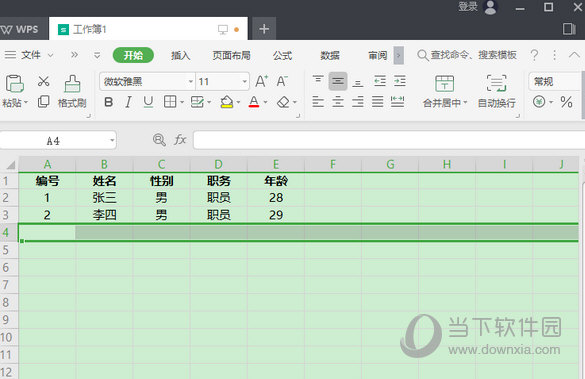This screenshot has height=379, width=585.
Task: Click the 职务 header cell
Action: pos(219,181)
